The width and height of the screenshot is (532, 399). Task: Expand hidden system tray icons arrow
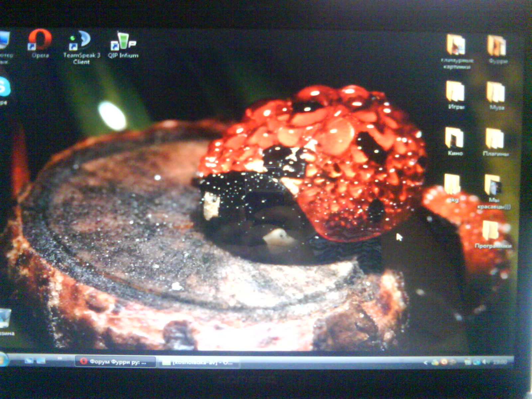click(425, 362)
